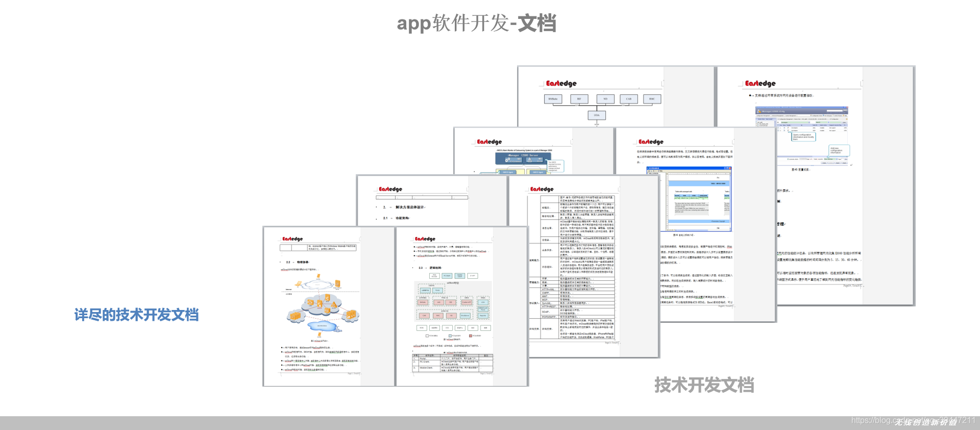The width and height of the screenshot is (980, 430).
Task: Click Eastedge logo on specification table page
Action: (x=542, y=189)
